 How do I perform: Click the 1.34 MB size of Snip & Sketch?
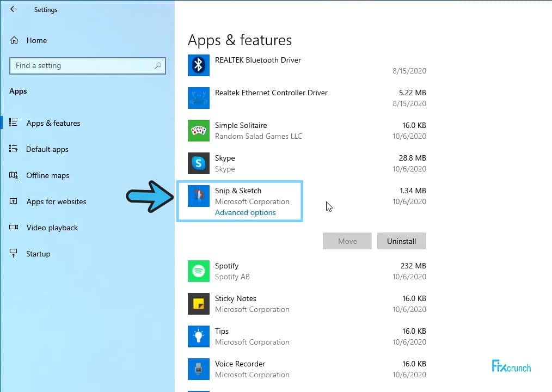[413, 191]
